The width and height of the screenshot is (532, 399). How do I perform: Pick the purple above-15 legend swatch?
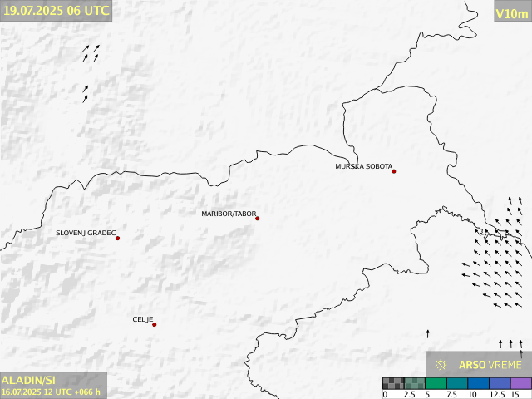[x=521, y=383]
